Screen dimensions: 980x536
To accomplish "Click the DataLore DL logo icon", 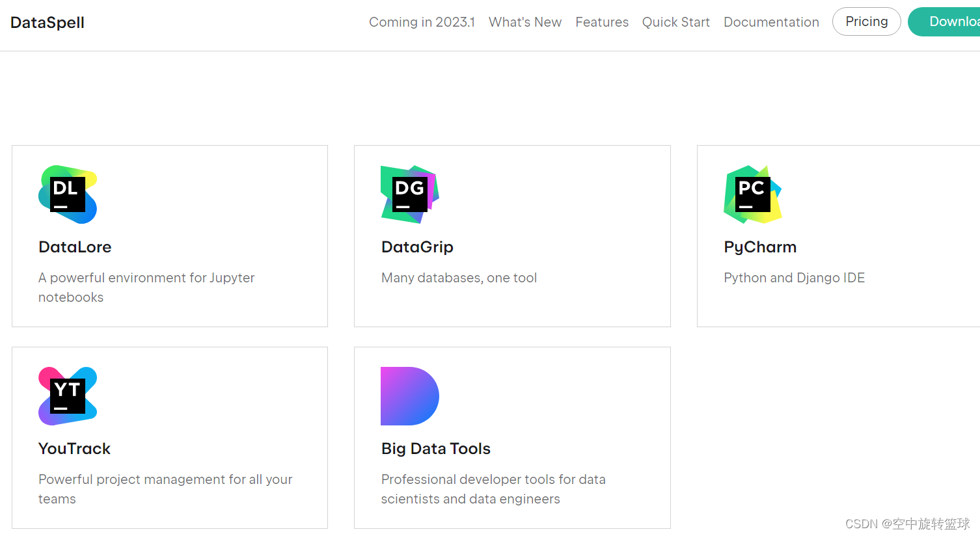I will pos(68,194).
